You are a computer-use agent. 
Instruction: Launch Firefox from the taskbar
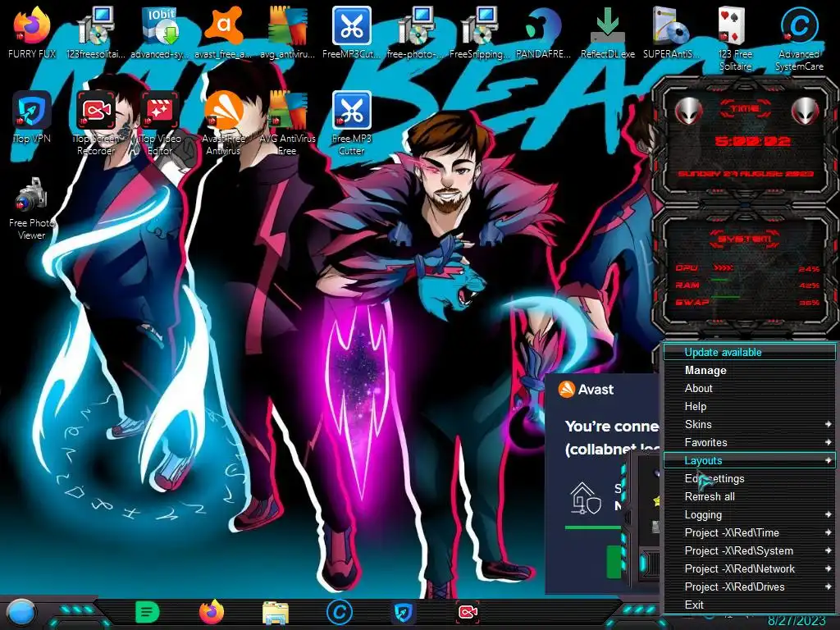(212, 612)
